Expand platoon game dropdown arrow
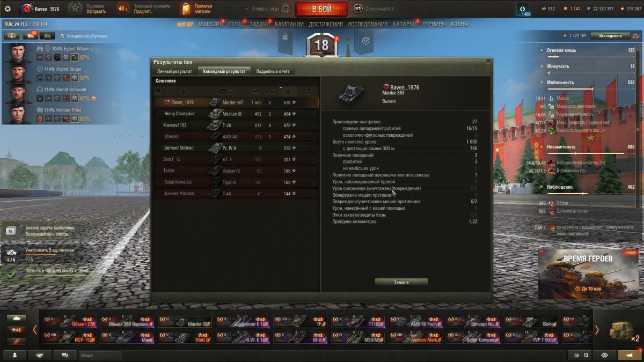 click(x=246, y=9)
